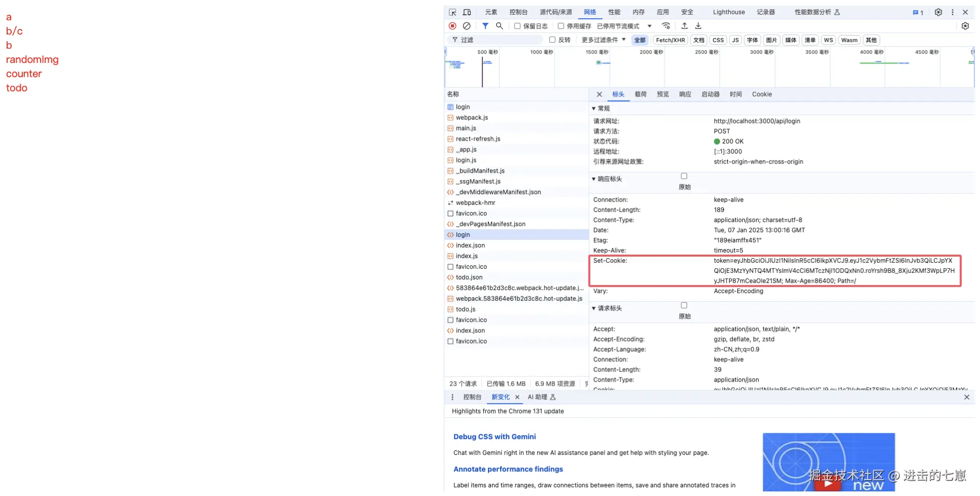Go to randomImg page link
This screenshot has height=496, width=980.
pyautogui.click(x=32, y=60)
